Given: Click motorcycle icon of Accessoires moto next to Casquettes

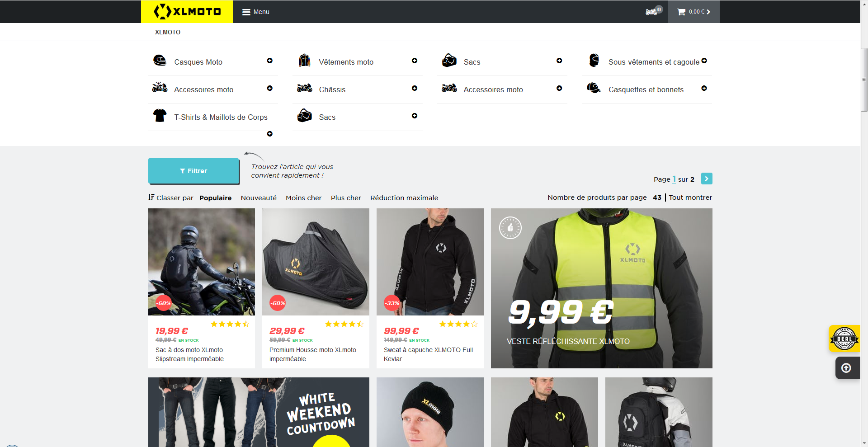Looking at the screenshot, I should point(449,88).
